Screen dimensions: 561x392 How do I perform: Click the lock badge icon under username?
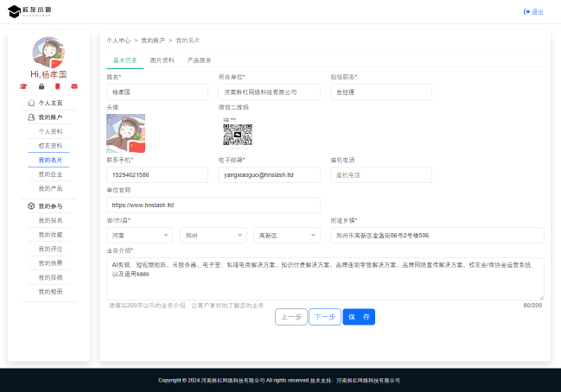click(x=41, y=86)
